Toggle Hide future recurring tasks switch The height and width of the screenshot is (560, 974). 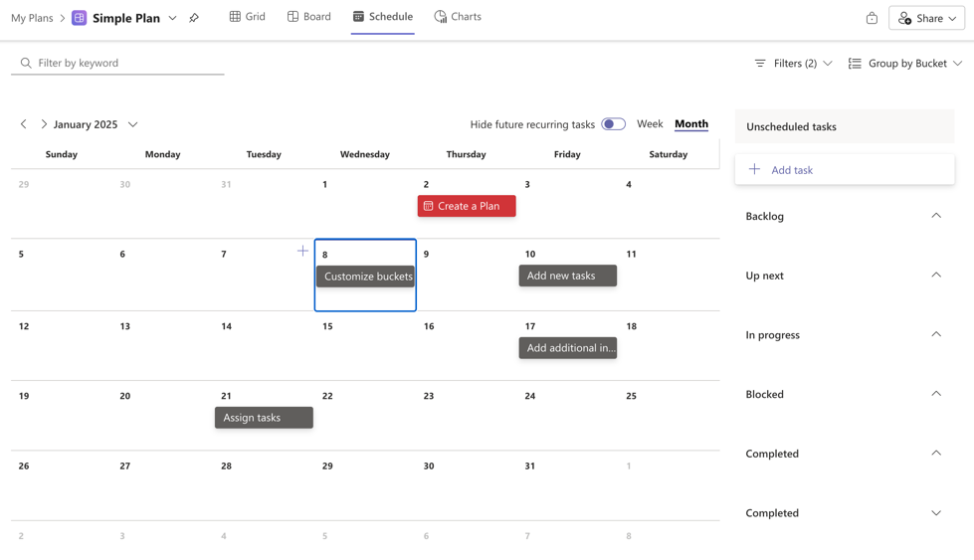click(x=613, y=124)
